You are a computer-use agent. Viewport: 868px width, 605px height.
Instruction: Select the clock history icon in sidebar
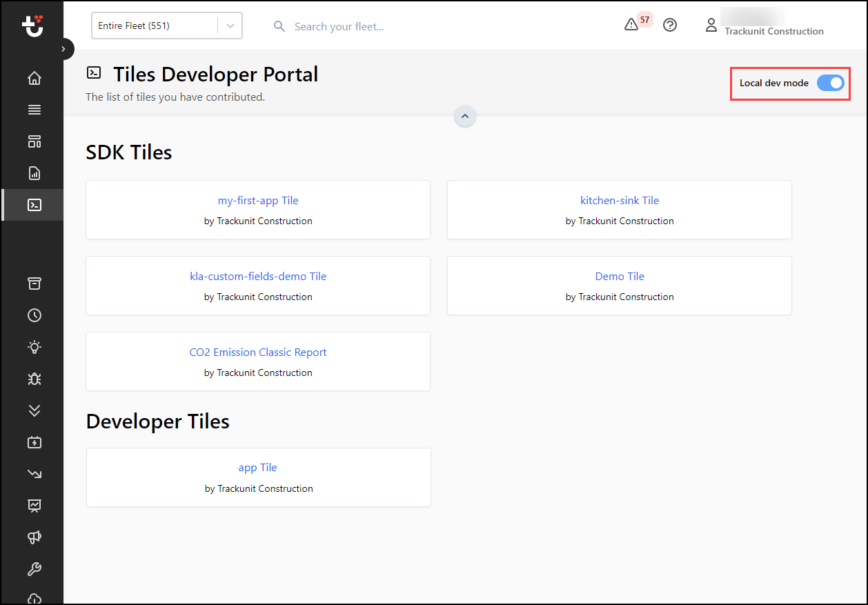click(x=34, y=315)
